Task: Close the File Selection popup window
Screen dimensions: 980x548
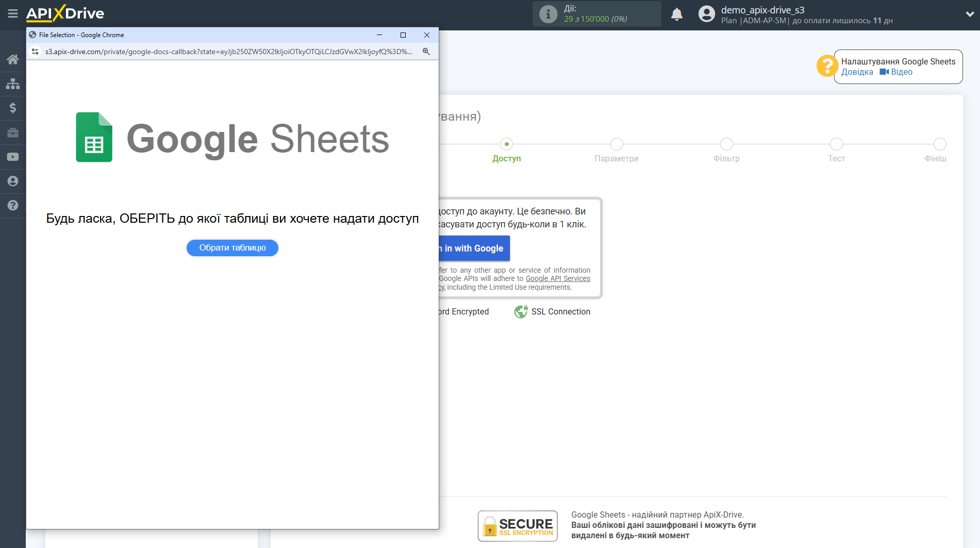Action: click(x=427, y=35)
